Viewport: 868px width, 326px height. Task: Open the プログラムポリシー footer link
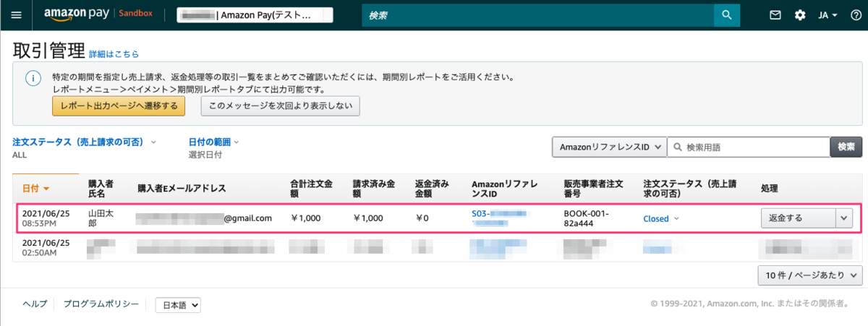101,304
